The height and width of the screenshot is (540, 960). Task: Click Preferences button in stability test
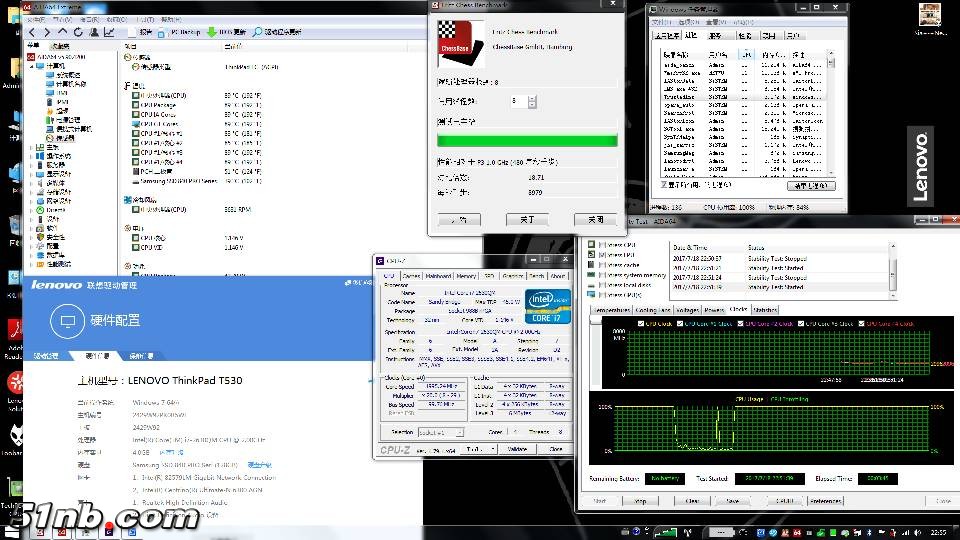click(x=825, y=501)
